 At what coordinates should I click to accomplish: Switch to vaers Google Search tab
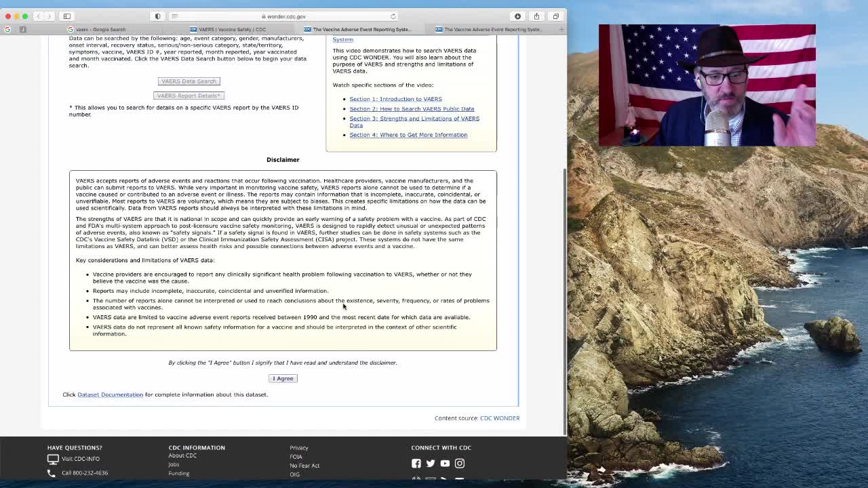(x=97, y=29)
